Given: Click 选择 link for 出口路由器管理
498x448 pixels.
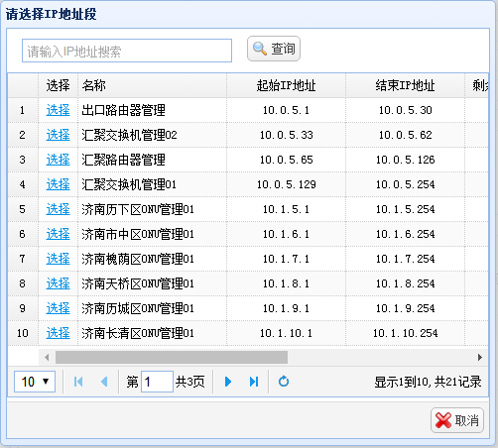Looking at the screenshot, I should coord(58,110).
